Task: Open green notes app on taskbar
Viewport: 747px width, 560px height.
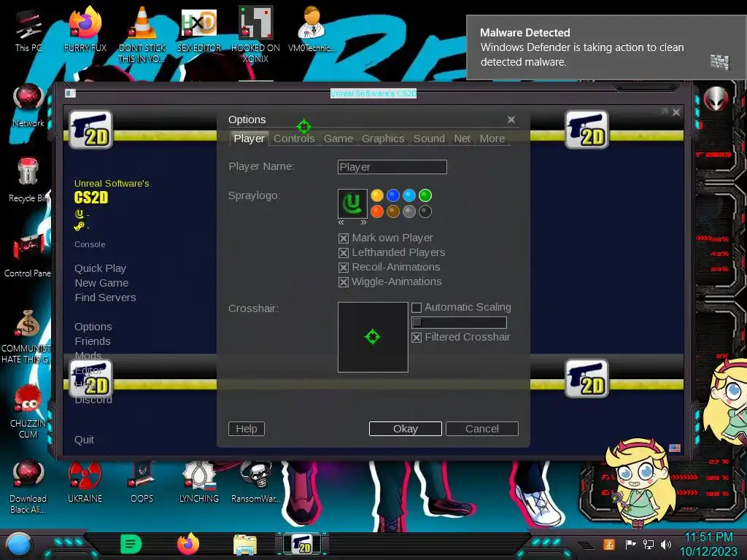Action: tap(131, 544)
